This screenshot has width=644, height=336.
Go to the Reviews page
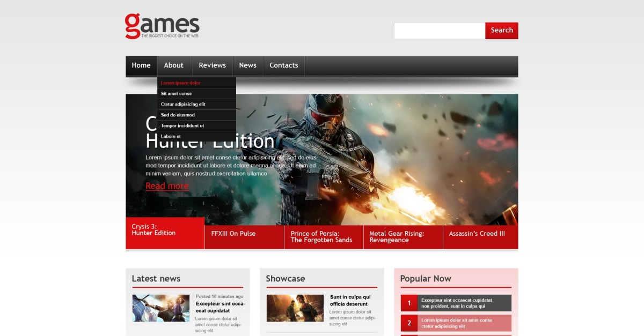coord(212,65)
